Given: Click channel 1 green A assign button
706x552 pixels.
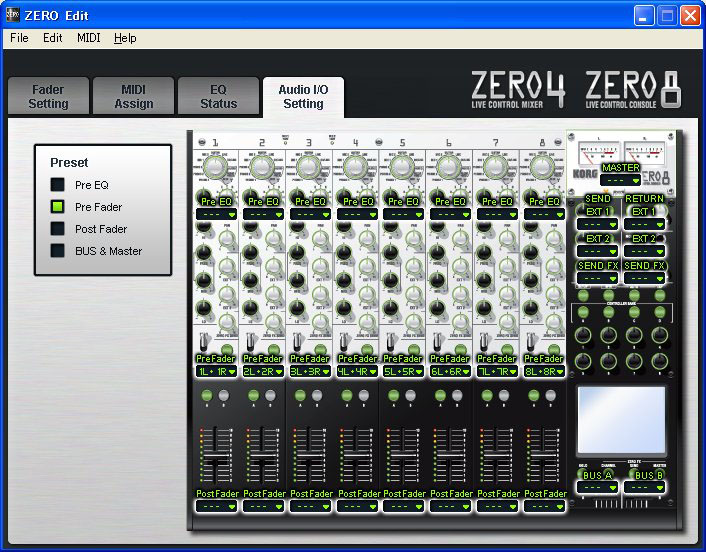Looking at the screenshot, I should [x=207, y=396].
